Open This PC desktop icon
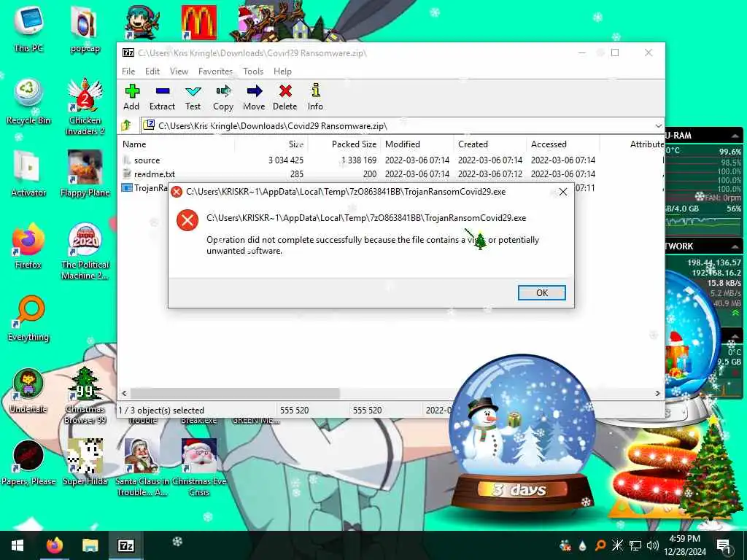Image resolution: width=747 pixels, height=560 pixels. 28,28
